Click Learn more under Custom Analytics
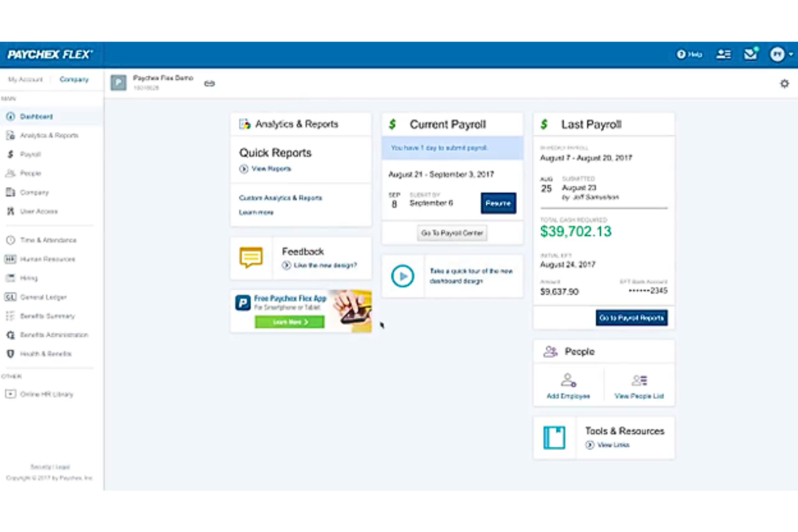Viewport: 798px width, 532px height. tap(256, 212)
